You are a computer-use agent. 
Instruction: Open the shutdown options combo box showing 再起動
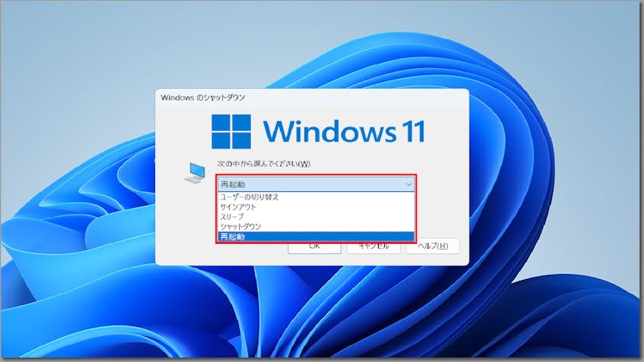point(316,184)
